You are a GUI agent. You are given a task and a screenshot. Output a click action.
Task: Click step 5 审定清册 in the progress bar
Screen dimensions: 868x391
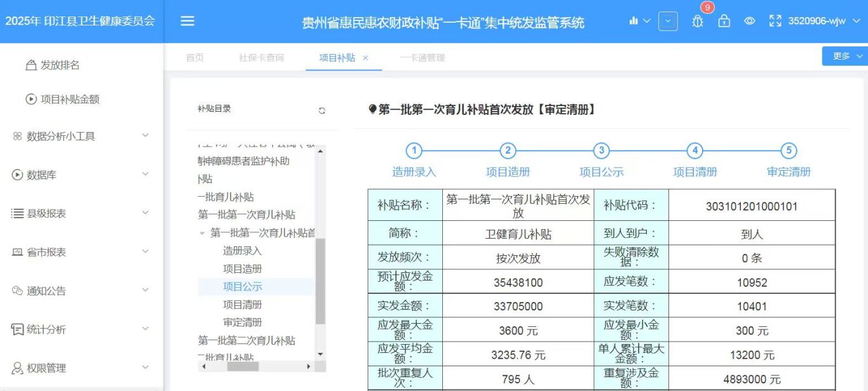pyautogui.click(x=789, y=151)
